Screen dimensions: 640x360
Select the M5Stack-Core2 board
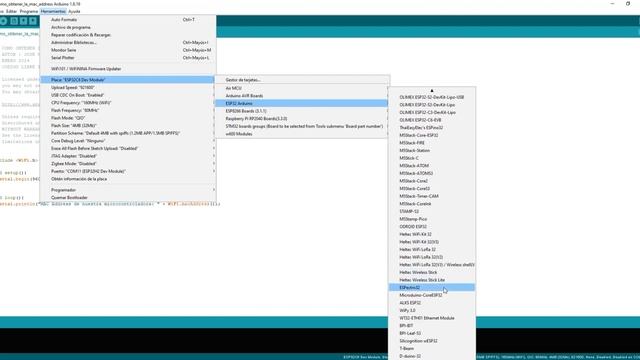[432, 181]
